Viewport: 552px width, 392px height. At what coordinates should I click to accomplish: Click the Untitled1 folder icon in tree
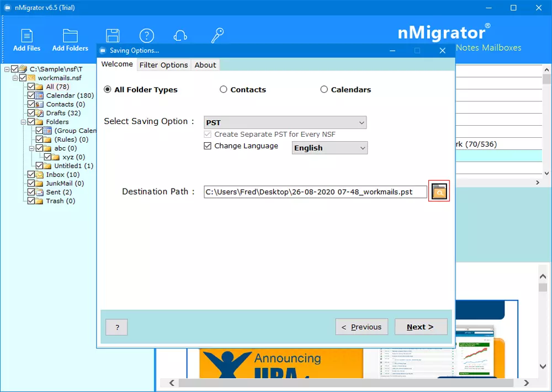(x=48, y=165)
